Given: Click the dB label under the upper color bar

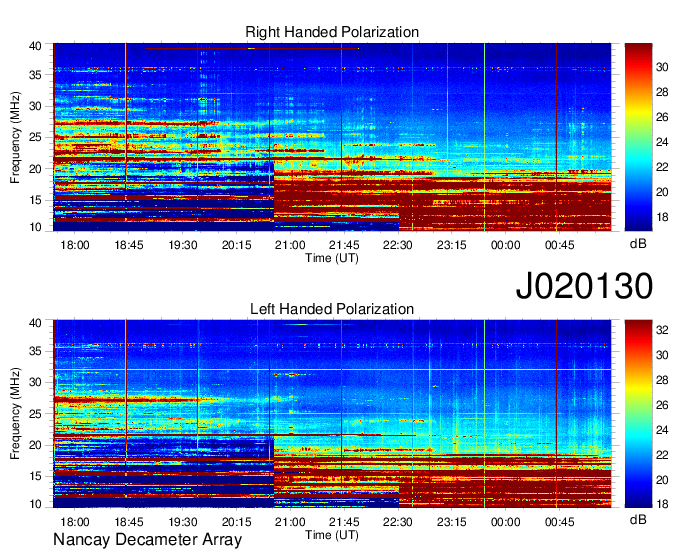Looking at the screenshot, I should [638, 243].
